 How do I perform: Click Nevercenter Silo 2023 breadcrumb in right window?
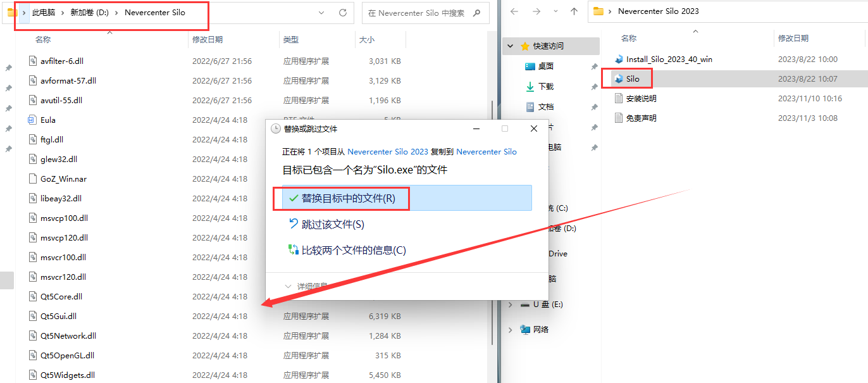point(659,11)
